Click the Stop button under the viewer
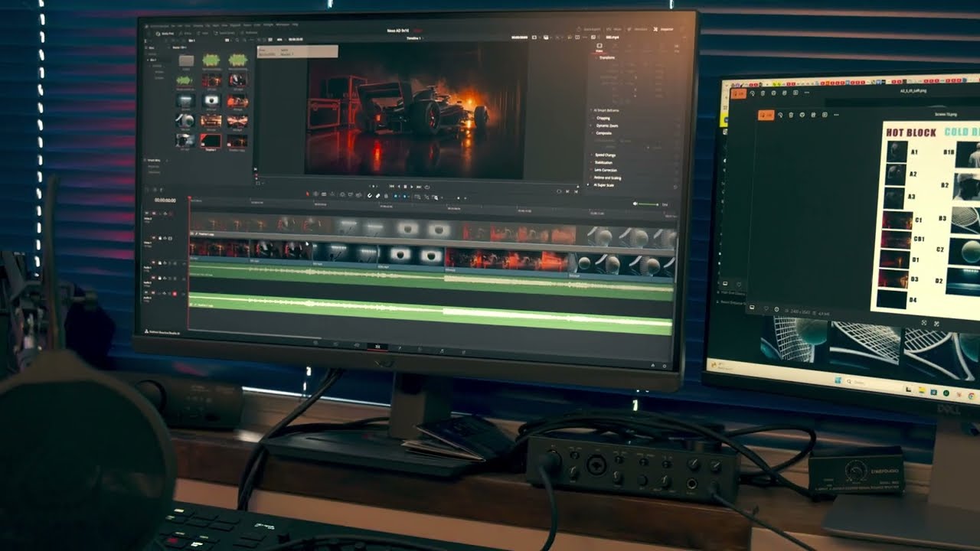This screenshot has width=980, height=551. click(405, 187)
